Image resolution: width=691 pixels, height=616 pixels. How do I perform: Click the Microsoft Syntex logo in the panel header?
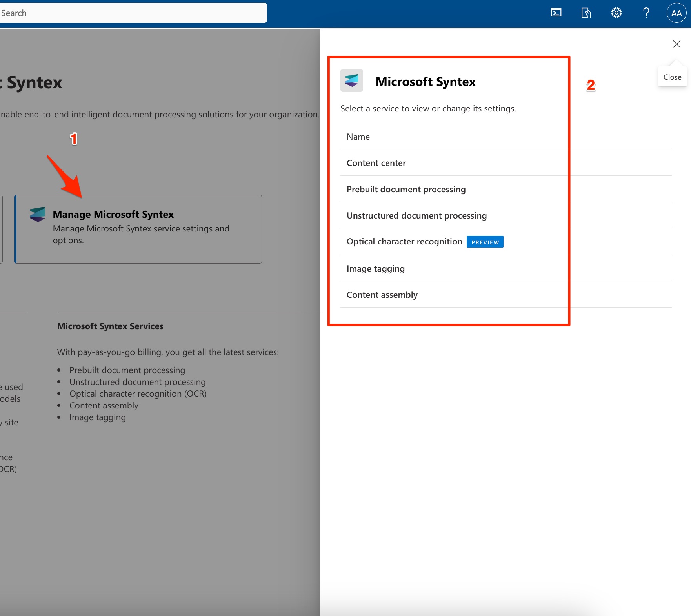pyautogui.click(x=351, y=80)
